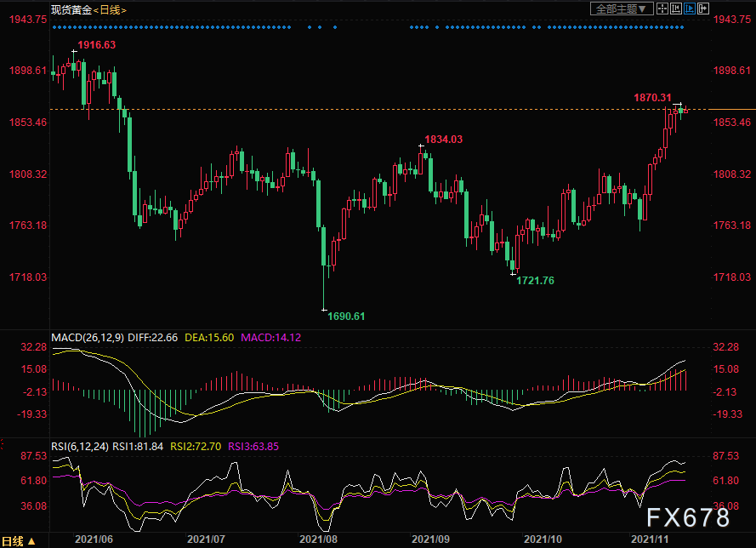The height and width of the screenshot is (548, 756).
Task: Click the 2021/08 date axis label
Action: coord(318,539)
